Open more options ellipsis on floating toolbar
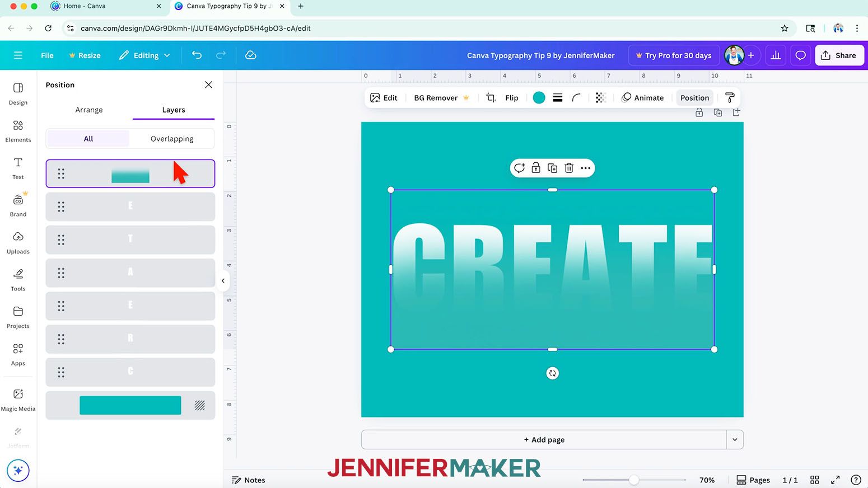Screen dimensions: 868x488 [585, 168]
